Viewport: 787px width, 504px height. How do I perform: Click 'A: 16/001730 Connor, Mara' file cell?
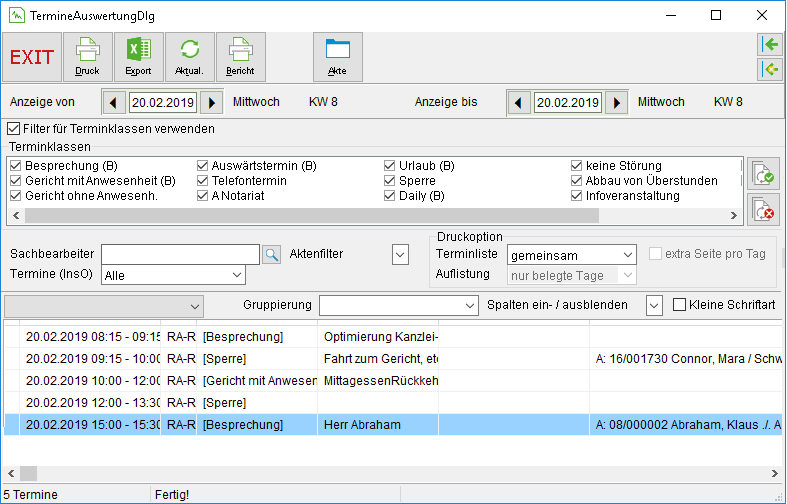(686, 359)
